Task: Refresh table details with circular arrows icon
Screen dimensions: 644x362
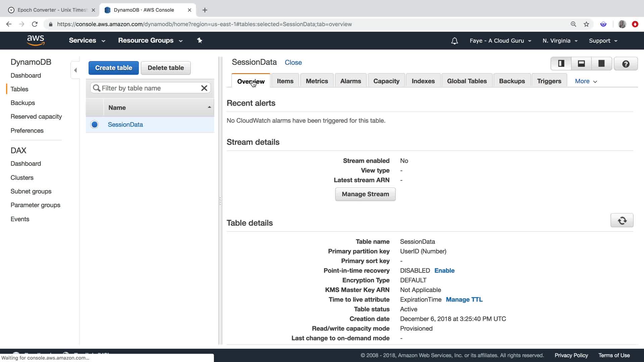Action: tap(622, 221)
